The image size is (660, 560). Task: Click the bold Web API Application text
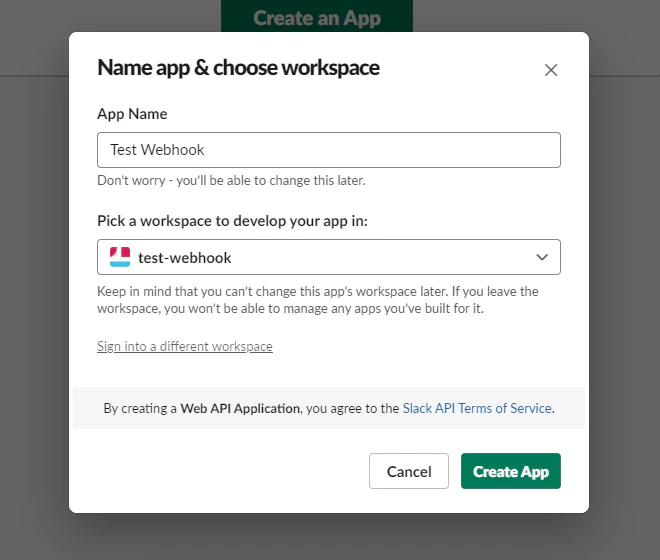click(x=241, y=408)
